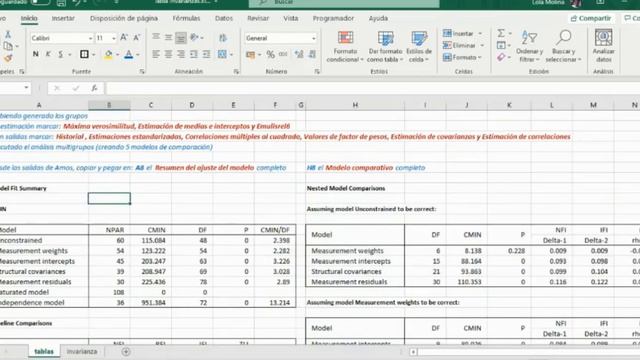Expand Eliminar cells dropdown

pos(482,45)
